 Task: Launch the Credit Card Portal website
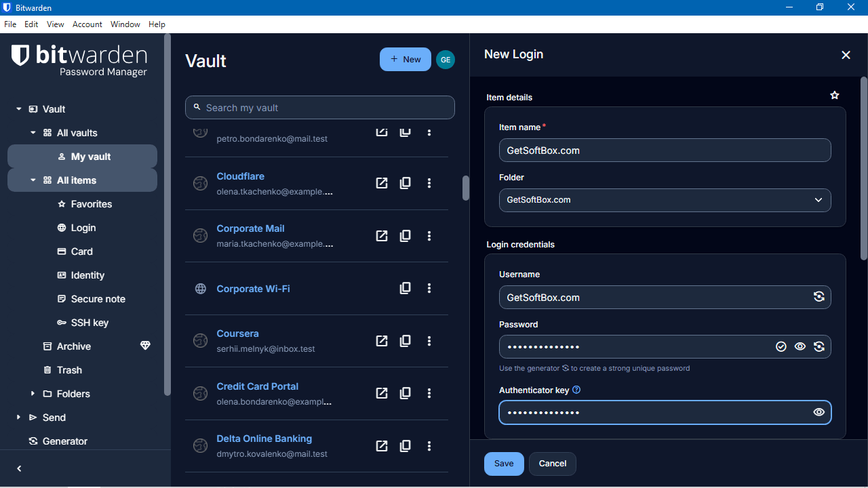382,393
